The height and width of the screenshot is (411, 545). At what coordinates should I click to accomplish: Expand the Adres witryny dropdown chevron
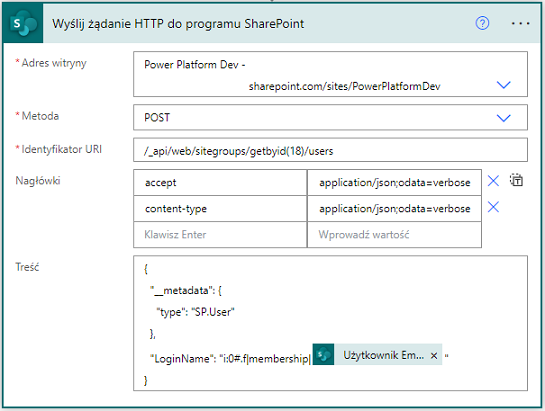tap(503, 85)
